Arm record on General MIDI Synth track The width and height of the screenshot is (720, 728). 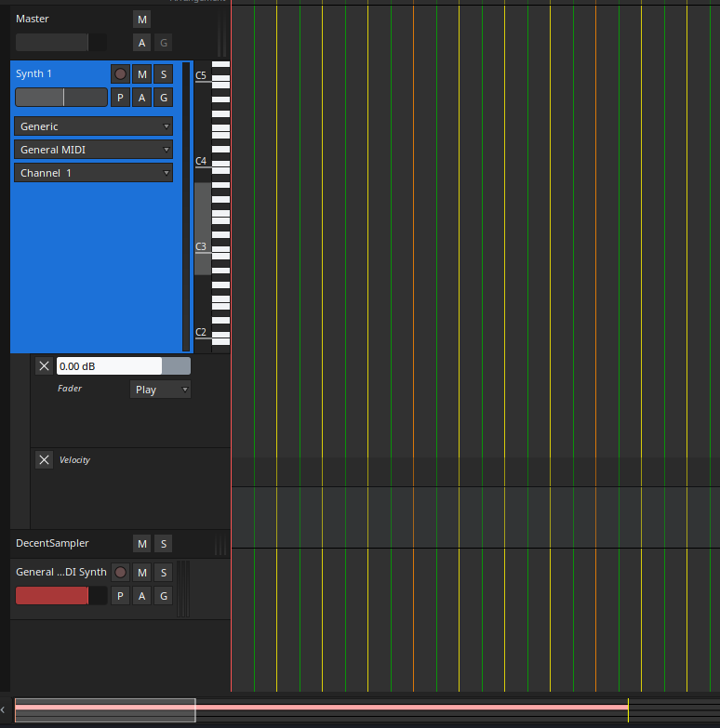120,573
